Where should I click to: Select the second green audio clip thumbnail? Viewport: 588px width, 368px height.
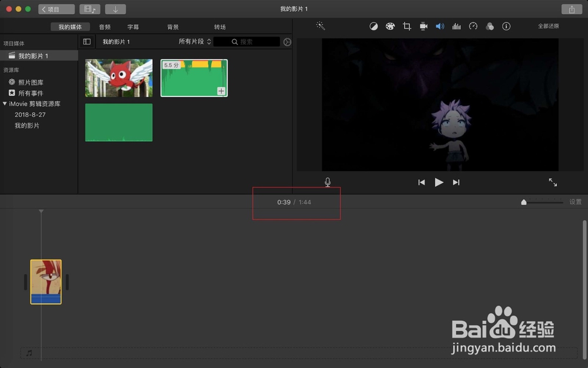point(119,122)
